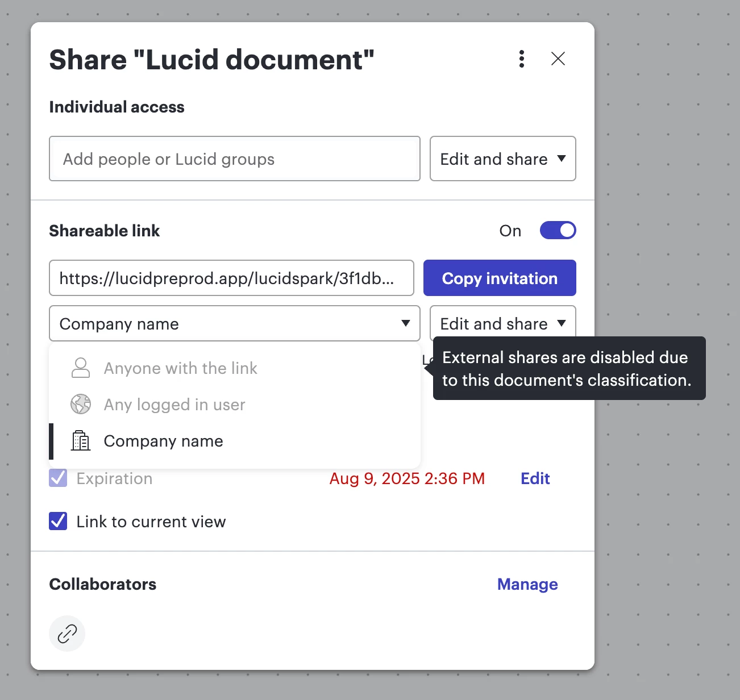Click the On label beside the toggle
The image size is (740, 700).
(510, 231)
